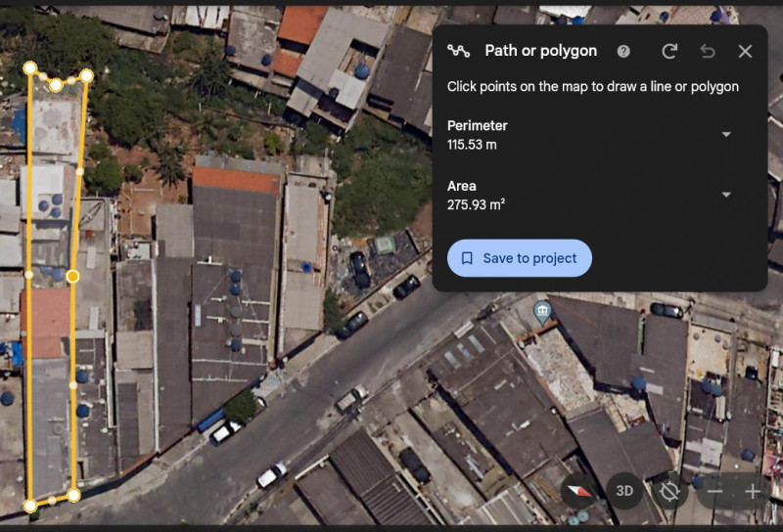This screenshot has width=783, height=532.
Task: Open the help question mark icon
Action: 623,51
